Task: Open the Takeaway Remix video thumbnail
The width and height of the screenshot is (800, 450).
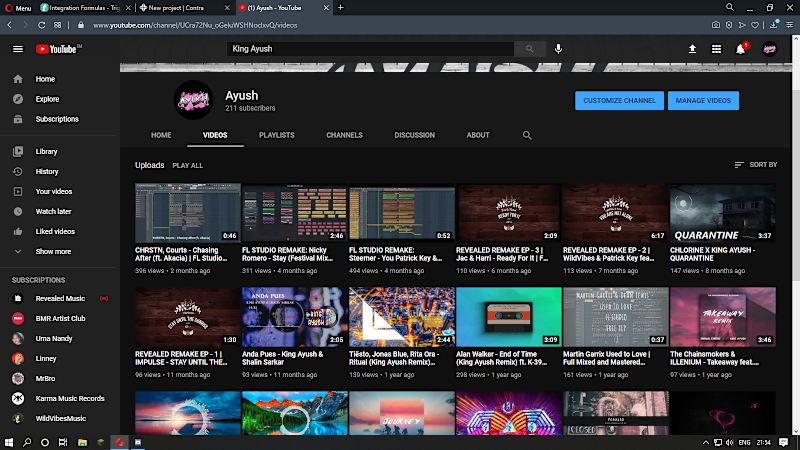Action: pos(722,317)
